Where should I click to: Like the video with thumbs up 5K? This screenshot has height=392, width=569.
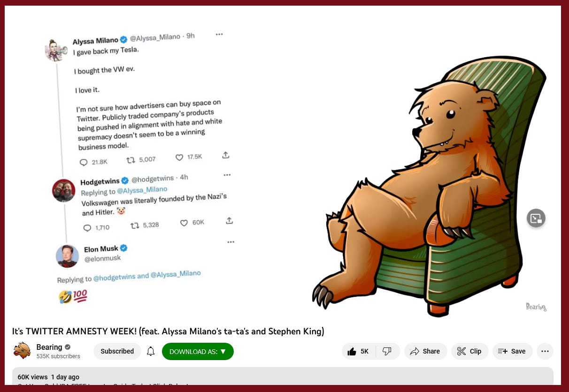coord(359,351)
